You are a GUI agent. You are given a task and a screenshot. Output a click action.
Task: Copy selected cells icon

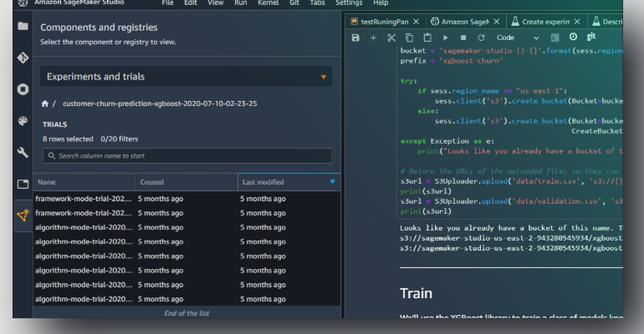click(409, 38)
